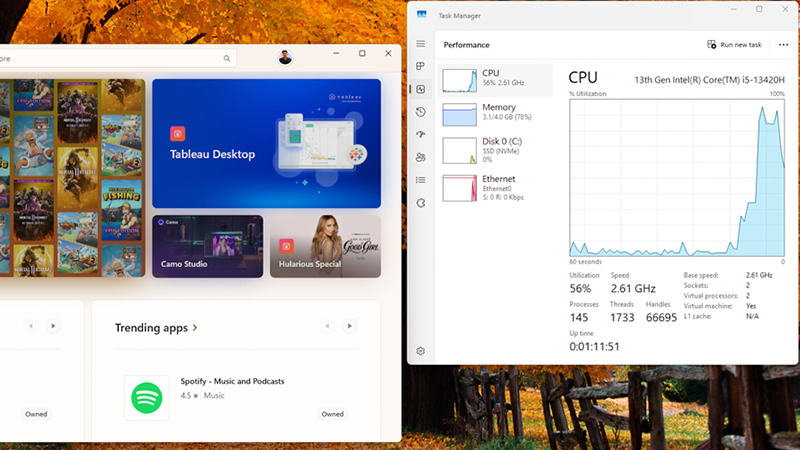The width and height of the screenshot is (800, 450).
Task: Click the left section's previous arrow
Action: coord(31,326)
